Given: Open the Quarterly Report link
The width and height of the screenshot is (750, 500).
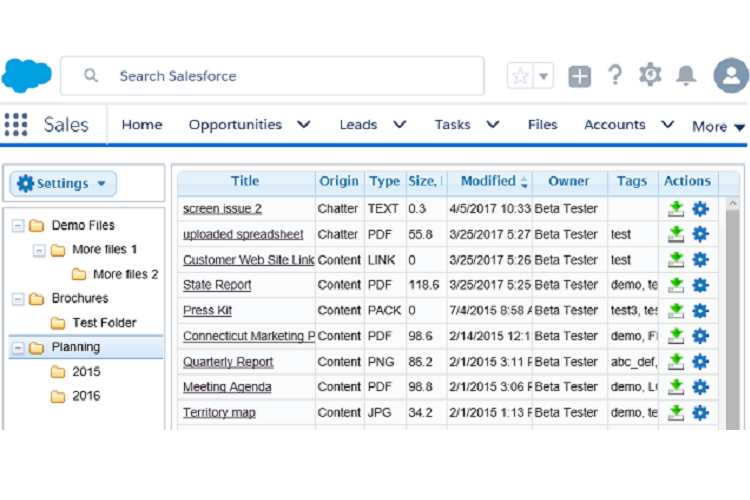Looking at the screenshot, I should pos(228,362).
